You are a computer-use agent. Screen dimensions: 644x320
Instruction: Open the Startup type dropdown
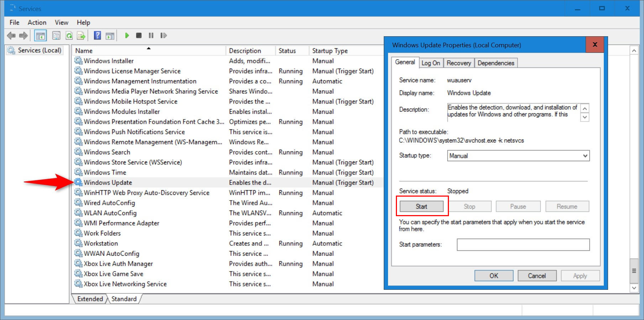tap(518, 156)
